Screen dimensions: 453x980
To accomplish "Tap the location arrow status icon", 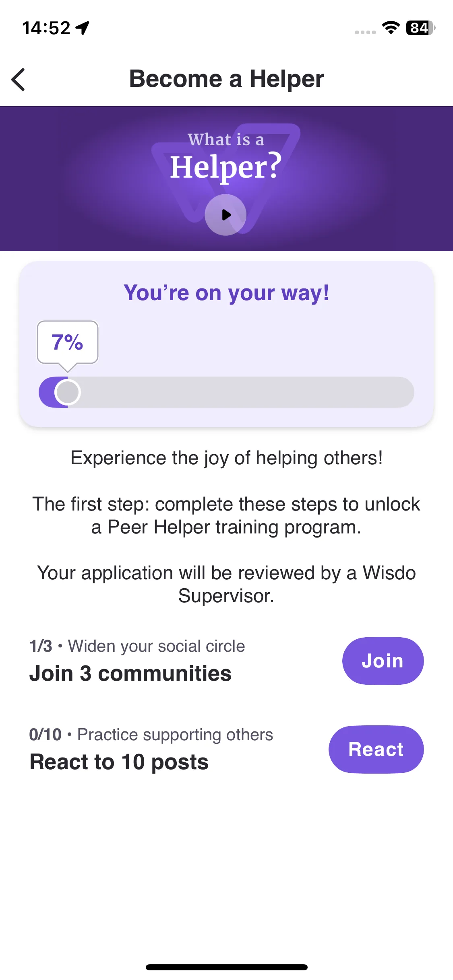I will [x=83, y=28].
